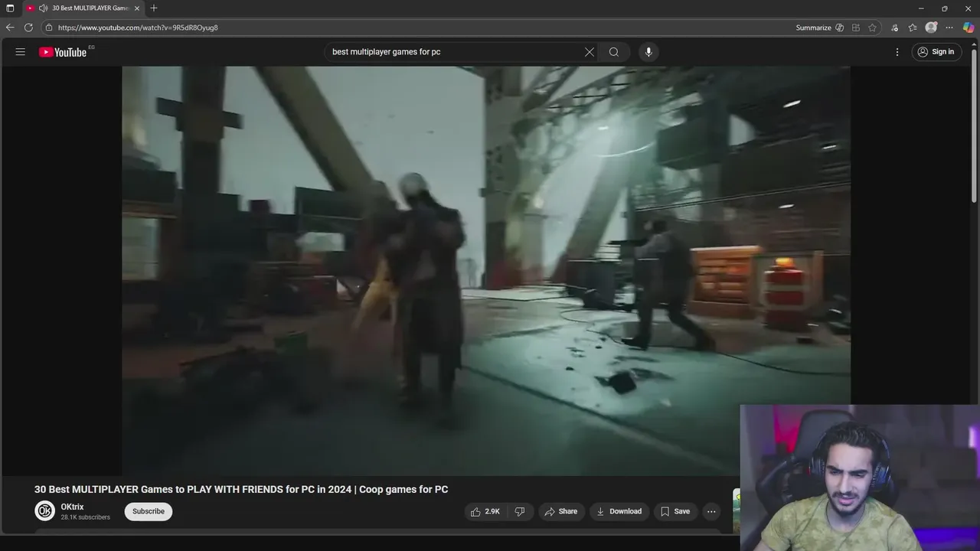Go back with browser back arrow
The image size is (980, 551).
tap(10, 28)
